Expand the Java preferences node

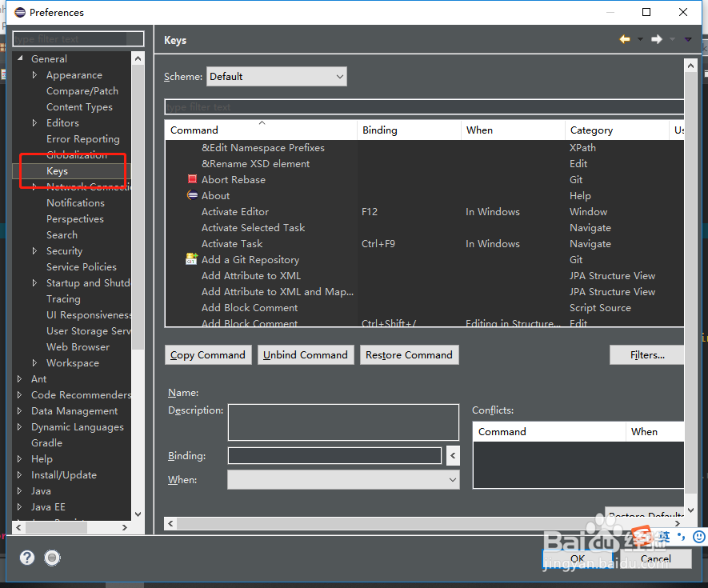(19, 490)
